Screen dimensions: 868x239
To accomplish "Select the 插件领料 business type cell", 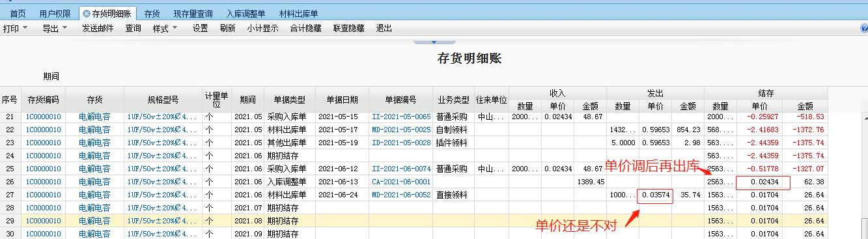I will pyautogui.click(x=453, y=143).
